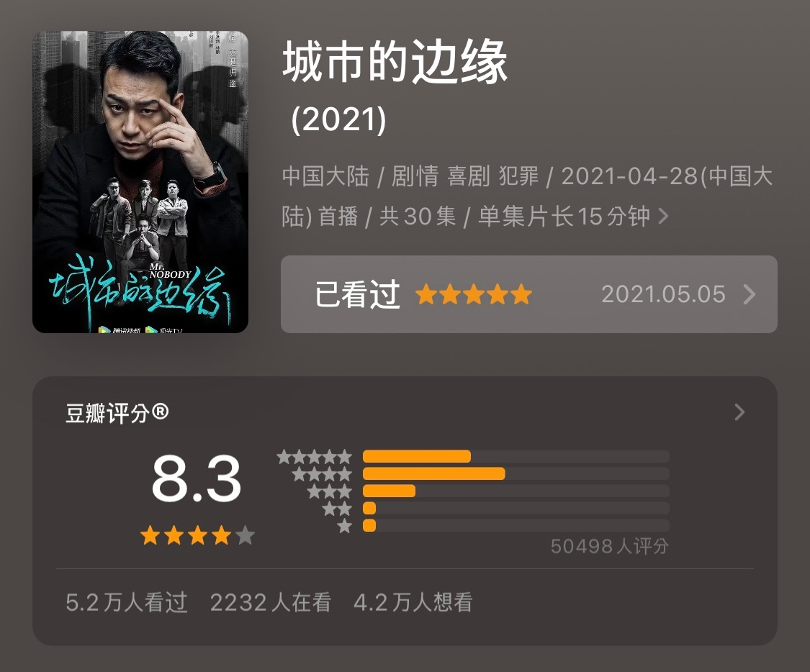Viewport: 810px width, 672px height.
Task: Expand 豆瓣评分 details arrow
Action: tap(739, 412)
